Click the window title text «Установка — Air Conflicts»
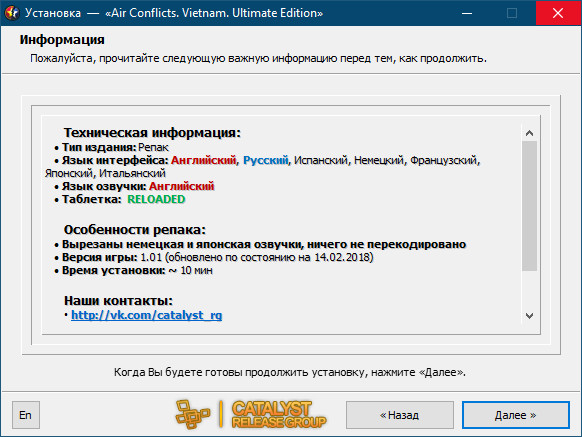 [174, 13]
